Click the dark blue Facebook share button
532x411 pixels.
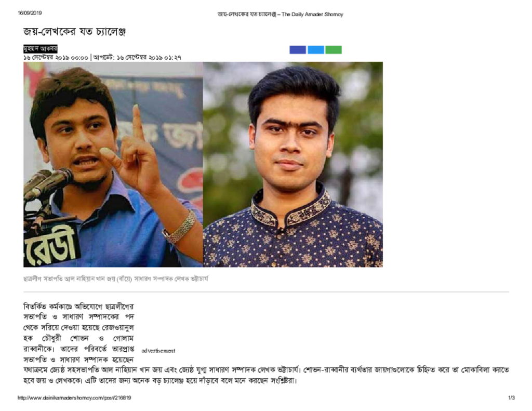coord(298,50)
